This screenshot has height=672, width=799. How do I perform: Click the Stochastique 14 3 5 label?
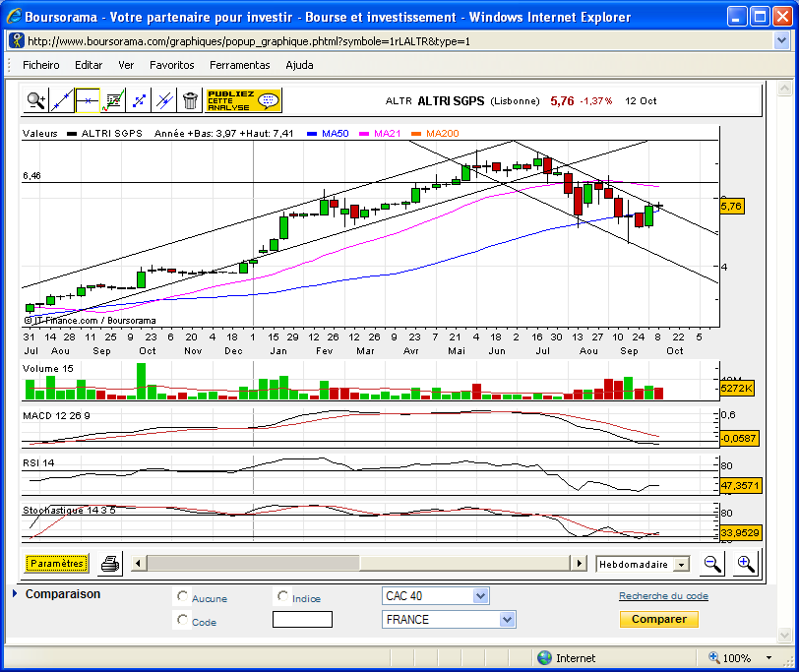click(x=69, y=510)
